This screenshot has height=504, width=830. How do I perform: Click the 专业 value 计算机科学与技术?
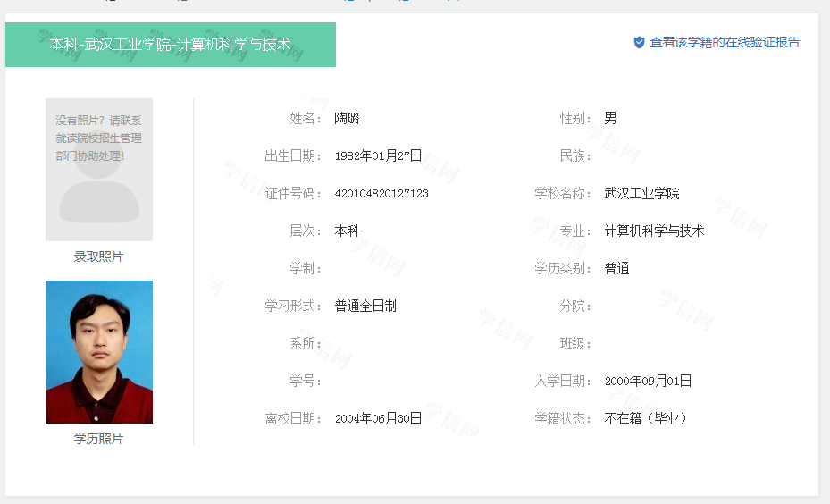coord(654,231)
